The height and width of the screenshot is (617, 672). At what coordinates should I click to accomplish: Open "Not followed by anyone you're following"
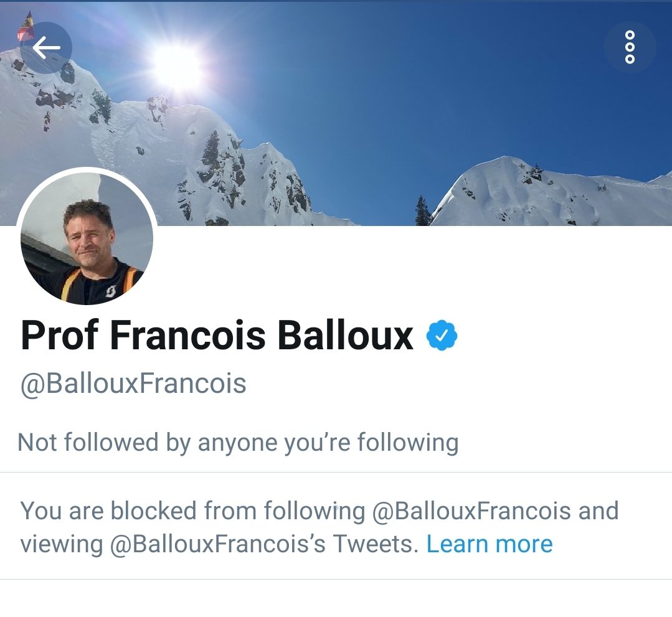tap(238, 442)
